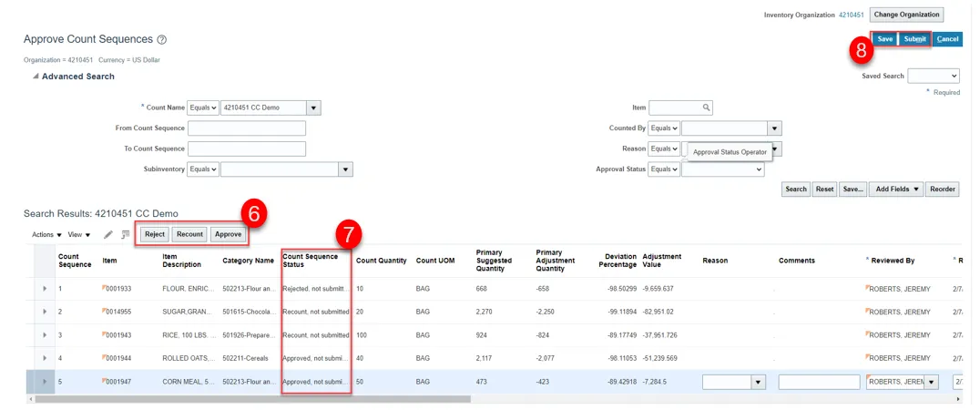Collapse the Advanced Search section
980x410 pixels.
click(36, 77)
